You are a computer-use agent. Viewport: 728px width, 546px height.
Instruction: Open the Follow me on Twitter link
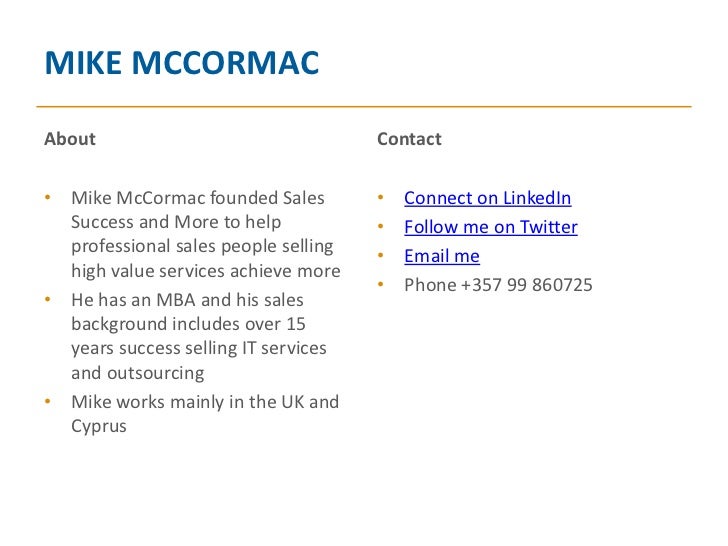click(491, 227)
